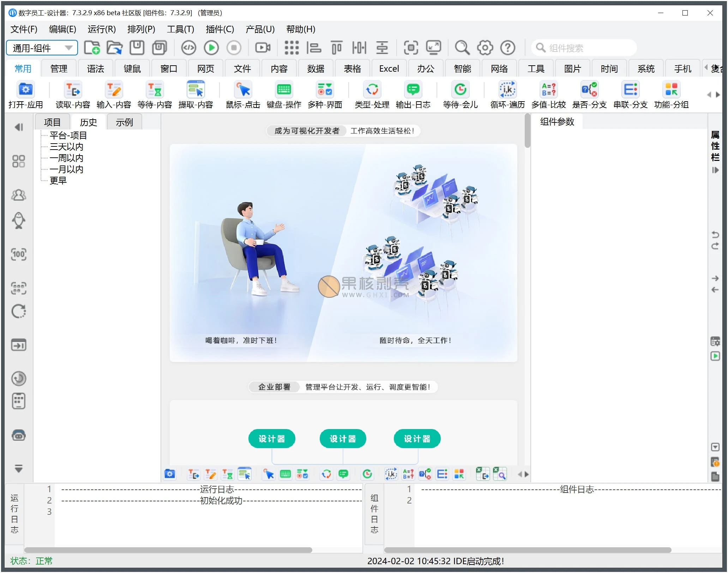Image resolution: width=728 pixels, height=573 pixels.
Task: Expand more sidebar items arrow at bottom
Action: [x=19, y=469]
